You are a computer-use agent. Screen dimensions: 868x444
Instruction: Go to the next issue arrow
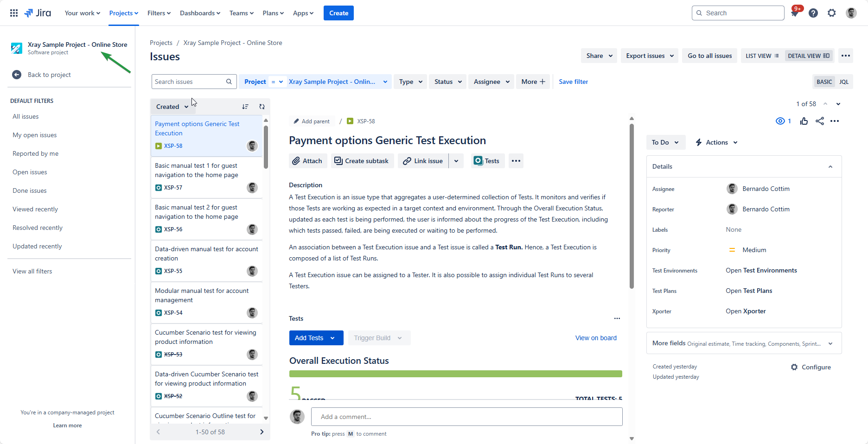[838, 104]
